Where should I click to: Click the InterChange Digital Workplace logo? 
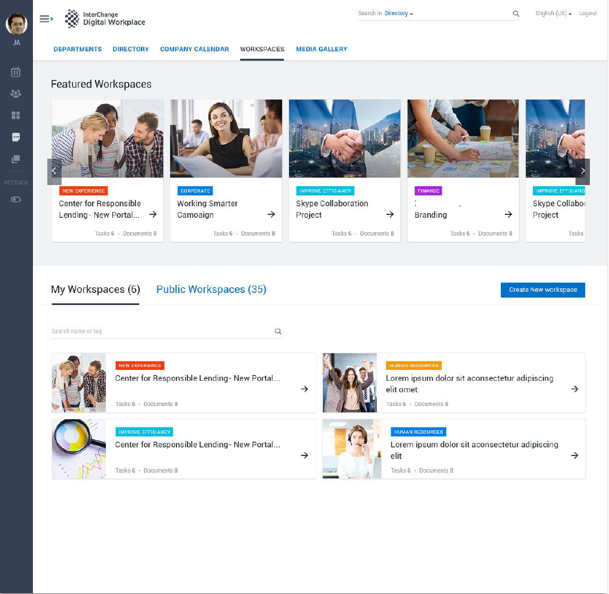[105, 19]
